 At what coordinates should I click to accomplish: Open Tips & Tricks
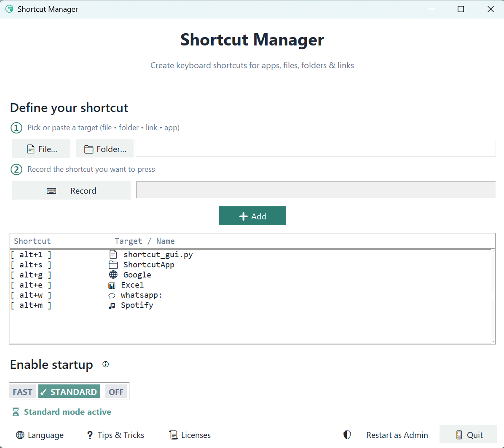(x=115, y=435)
